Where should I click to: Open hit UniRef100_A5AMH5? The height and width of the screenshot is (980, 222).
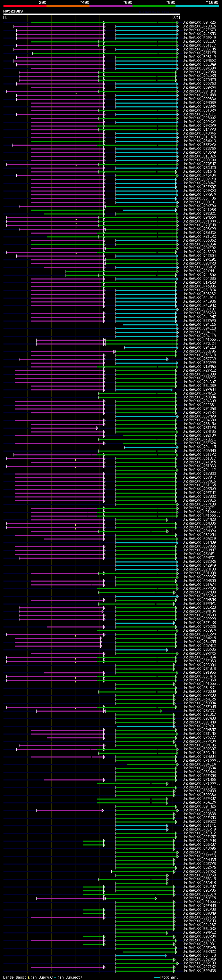point(199,451)
